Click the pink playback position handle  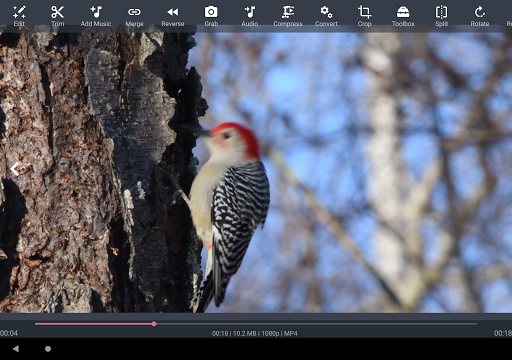coord(154,324)
